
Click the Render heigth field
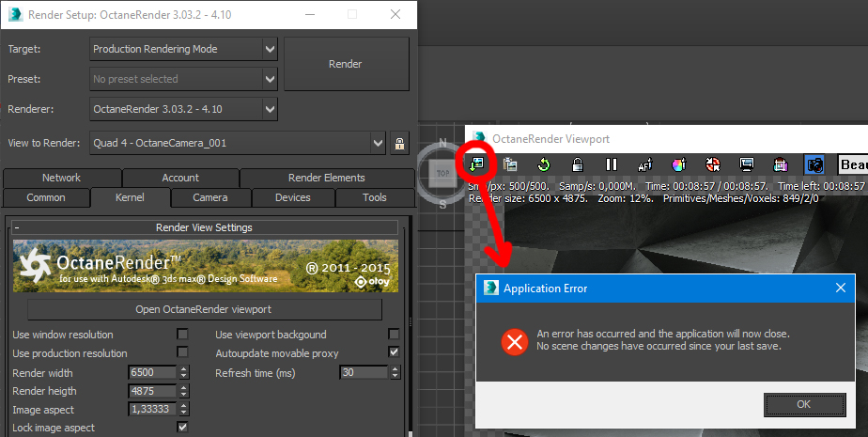click(152, 391)
